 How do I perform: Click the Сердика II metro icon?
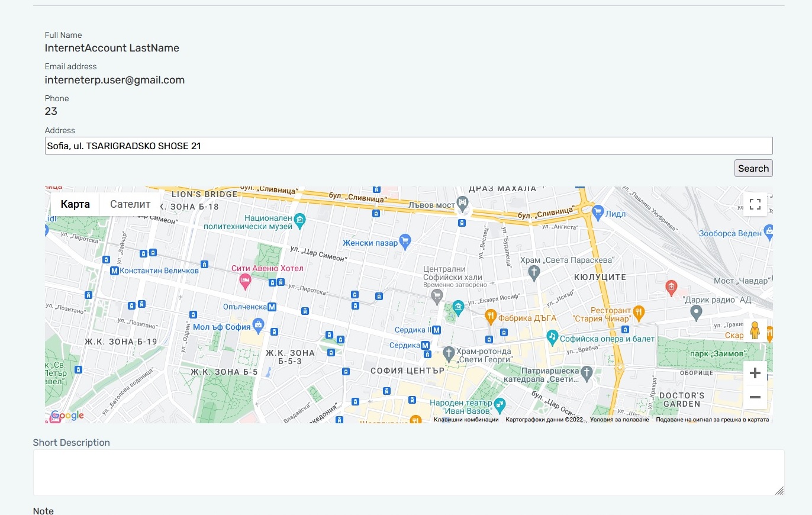tap(436, 330)
